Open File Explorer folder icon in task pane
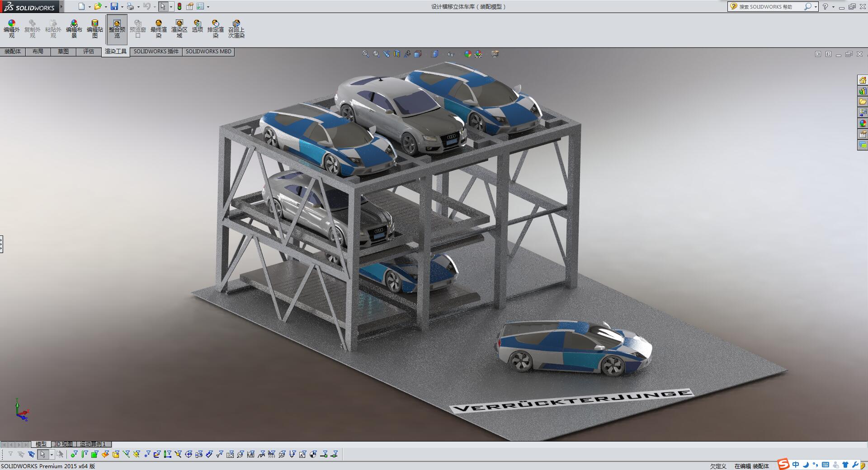Viewport: 868px width, 470px height. [863, 102]
